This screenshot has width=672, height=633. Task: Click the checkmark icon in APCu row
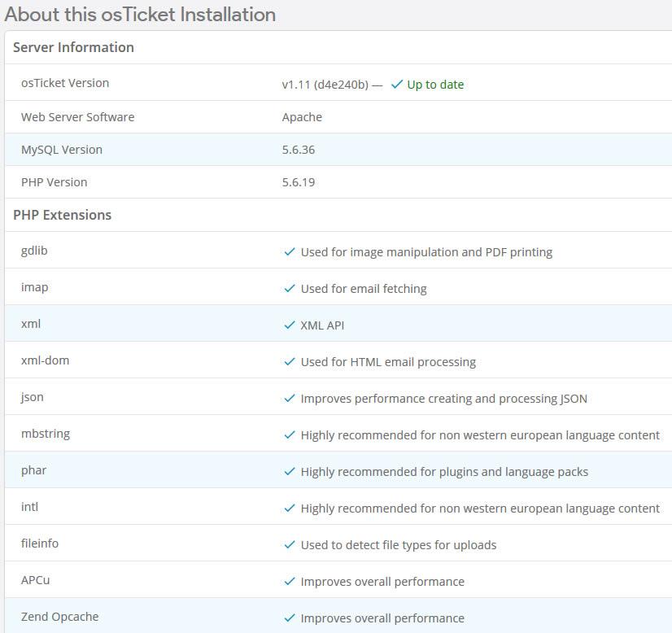[x=289, y=582]
